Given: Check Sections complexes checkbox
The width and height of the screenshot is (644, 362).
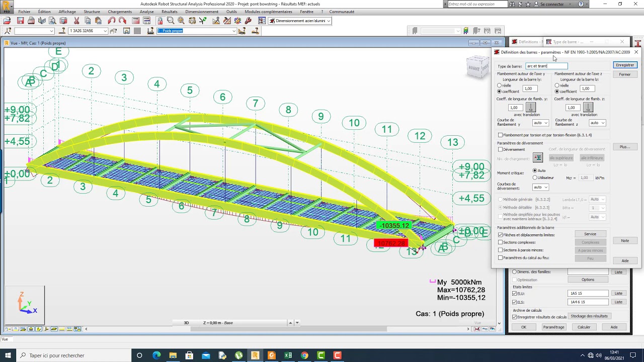Looking at the screenshot, I should click(500, 242).
